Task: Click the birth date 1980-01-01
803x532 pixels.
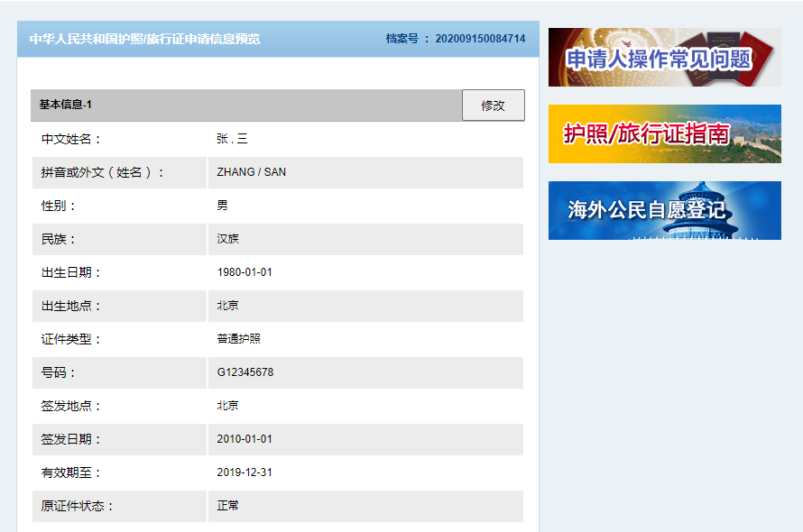Action: (245, 272)
